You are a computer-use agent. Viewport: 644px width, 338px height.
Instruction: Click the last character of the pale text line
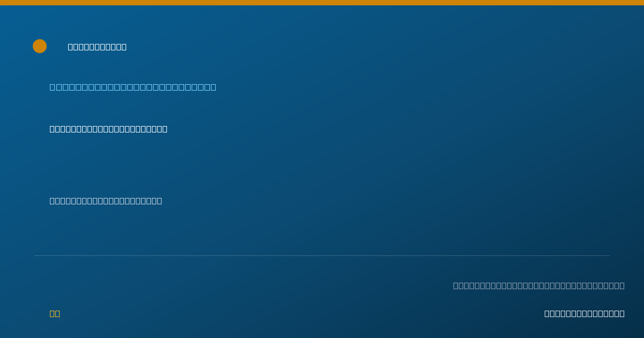point(159,201)
